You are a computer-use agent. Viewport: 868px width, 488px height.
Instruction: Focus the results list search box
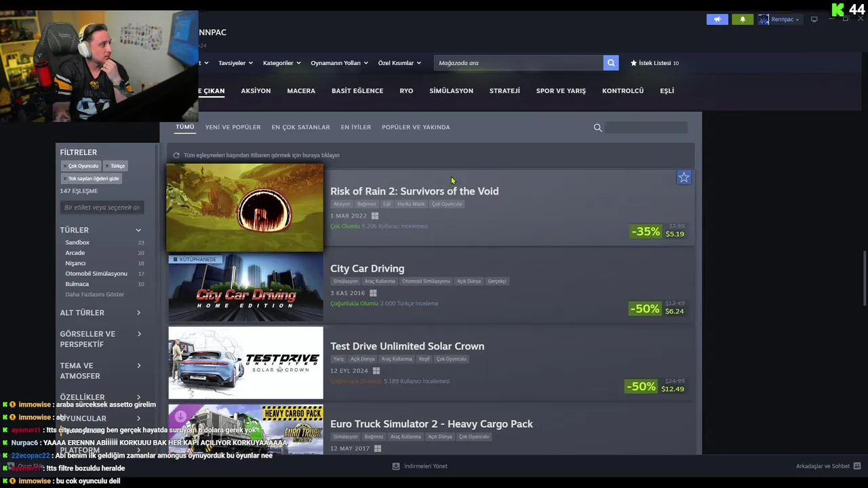646,127
